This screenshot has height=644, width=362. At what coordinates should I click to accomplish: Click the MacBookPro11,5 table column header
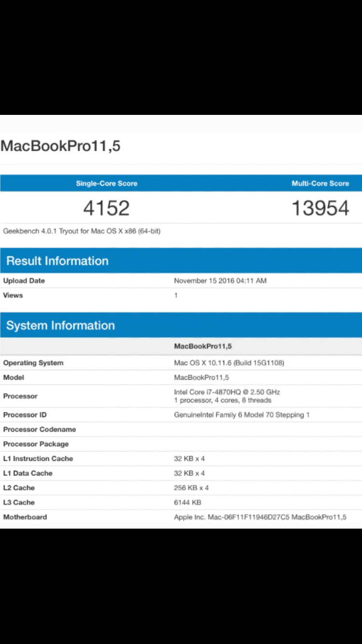[x=203, y=347]
